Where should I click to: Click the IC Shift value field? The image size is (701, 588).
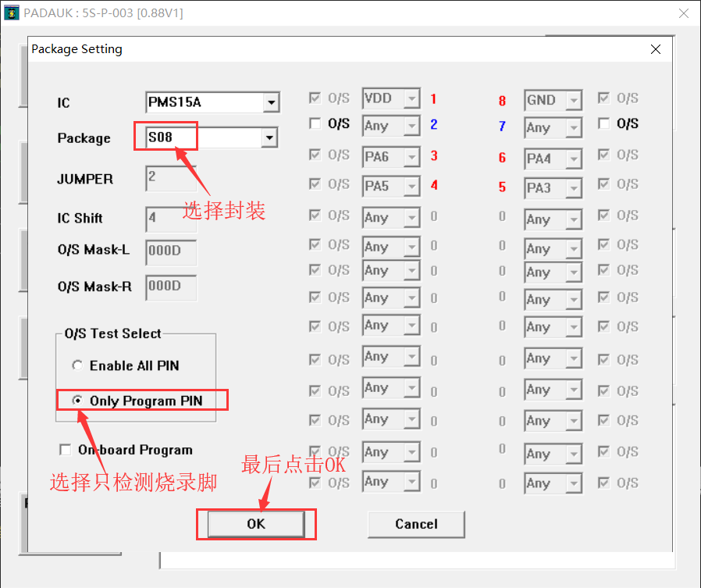pos(170,219)
